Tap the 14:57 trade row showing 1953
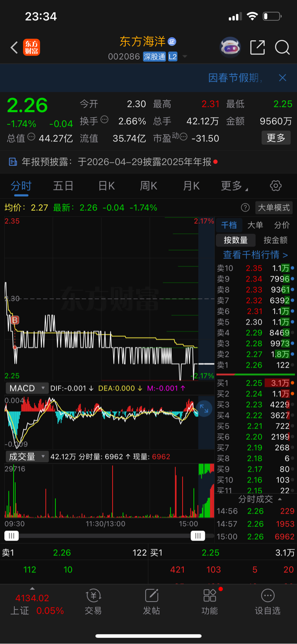Image resolution: width=297 pixels, height=644 pixels. click(255, 524)
